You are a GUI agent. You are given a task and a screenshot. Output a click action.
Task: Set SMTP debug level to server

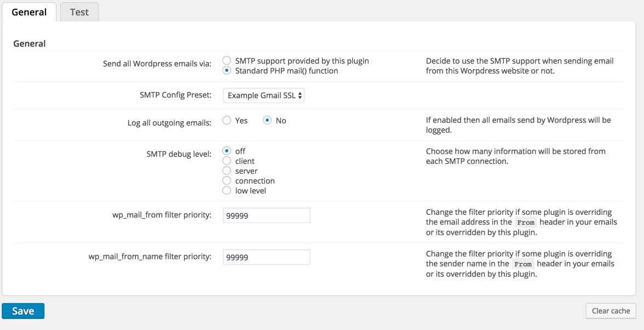(x=227, y=171)
